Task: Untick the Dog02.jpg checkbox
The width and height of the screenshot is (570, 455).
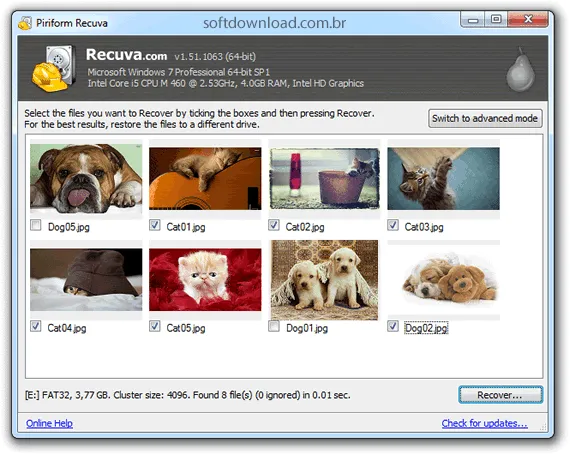Action: 393,326
